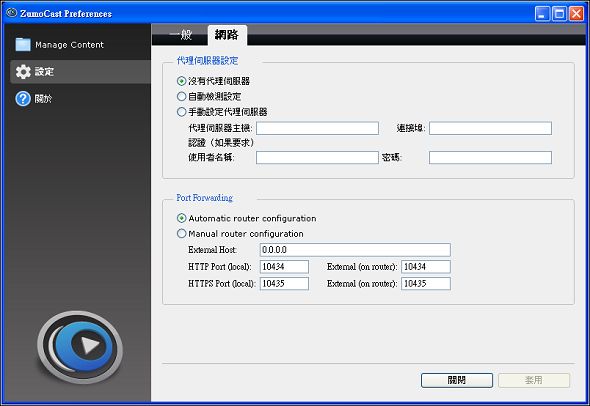Click the 關閉 close button
Screen dimensions: 590x406
pos(456,380)
